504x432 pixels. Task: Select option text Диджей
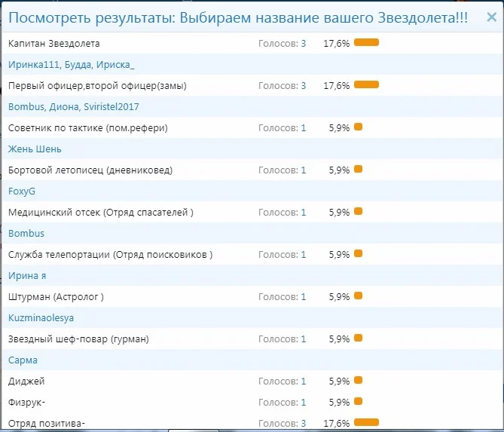26,381
